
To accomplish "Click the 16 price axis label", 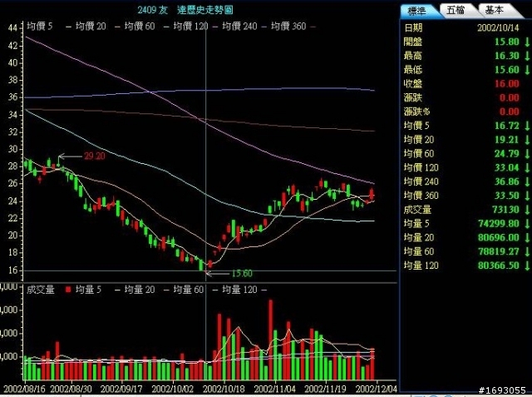I will tap(12, 270).
